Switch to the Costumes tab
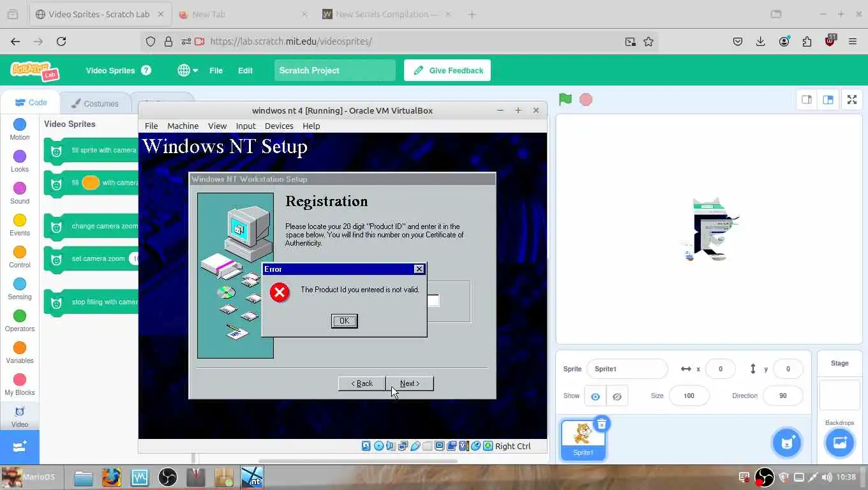The width and height of the screenshot is (868, 490). click(94, 103)
